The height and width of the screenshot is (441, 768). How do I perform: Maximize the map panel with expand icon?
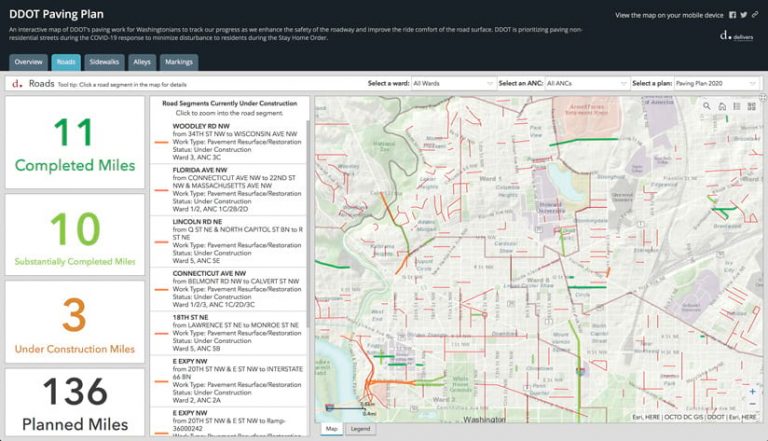764,98
